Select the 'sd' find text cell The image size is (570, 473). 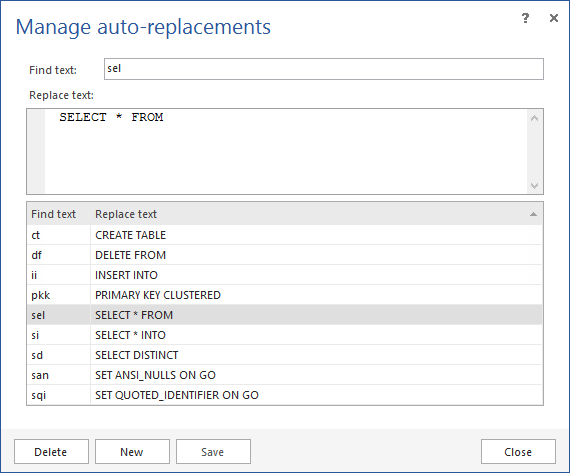point(59,355)
